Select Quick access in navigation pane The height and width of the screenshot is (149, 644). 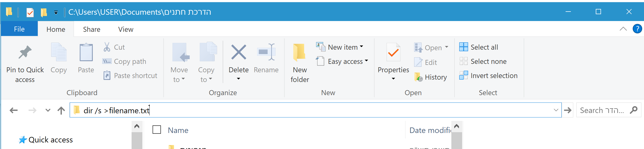[51, 140]
